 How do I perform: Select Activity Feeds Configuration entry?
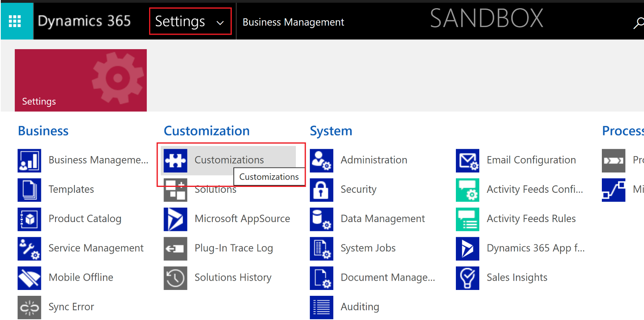tap(535, 189)
